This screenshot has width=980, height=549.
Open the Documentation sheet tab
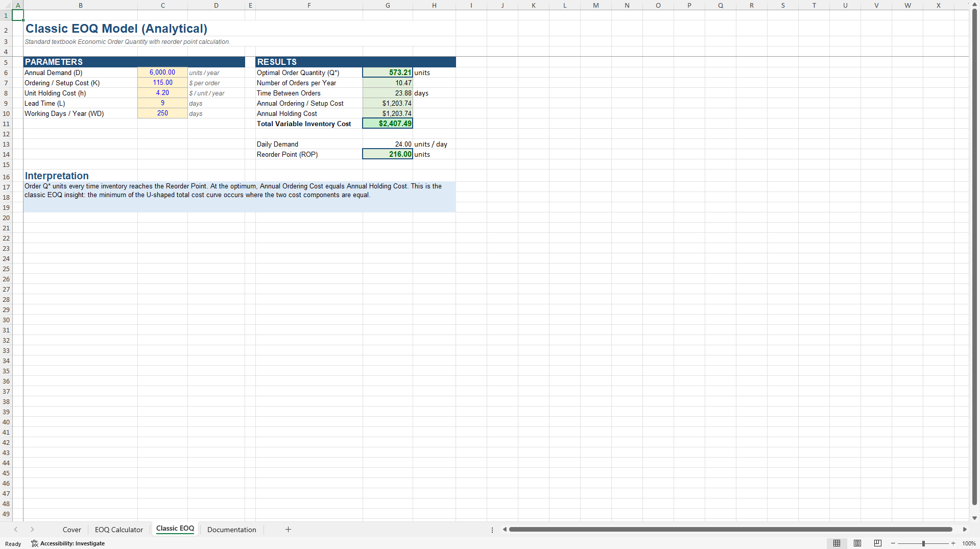pyautogui.click(x=232, y=530)
